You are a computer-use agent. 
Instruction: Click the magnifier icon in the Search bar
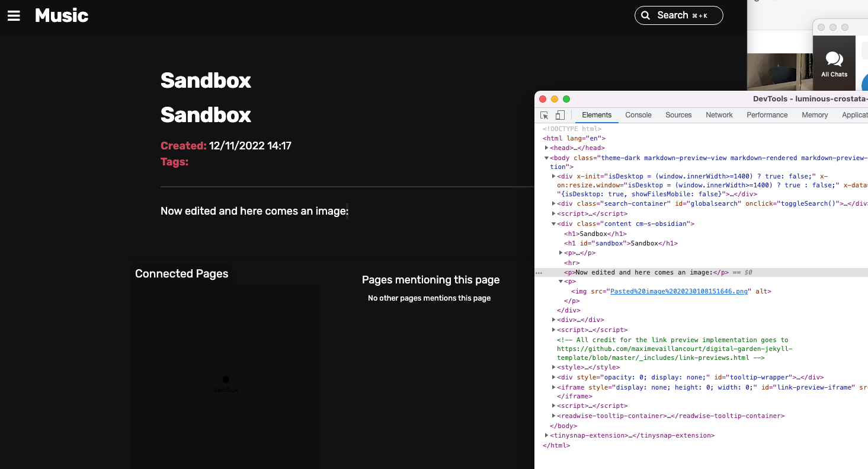click(645, 15)
